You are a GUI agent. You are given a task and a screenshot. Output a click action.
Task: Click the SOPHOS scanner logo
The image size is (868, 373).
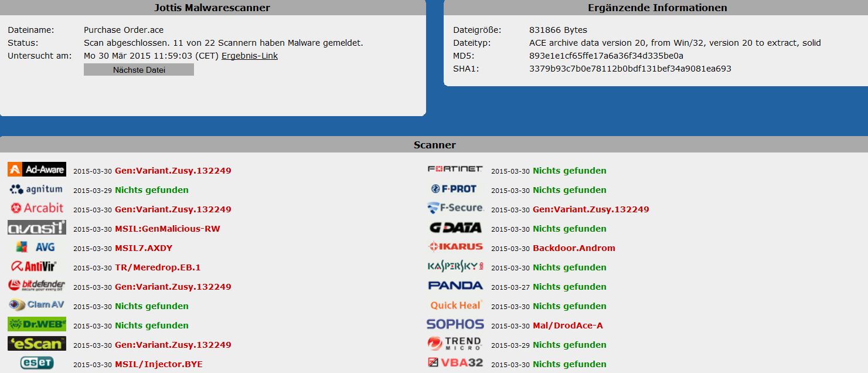pyautogui.click(x=455, y=324)
